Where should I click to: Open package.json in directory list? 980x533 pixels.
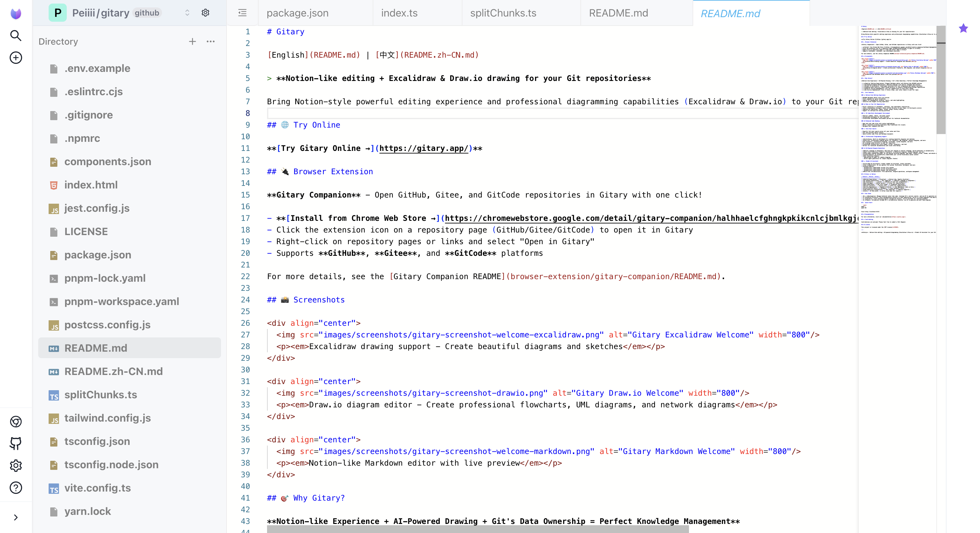[129, 255]
